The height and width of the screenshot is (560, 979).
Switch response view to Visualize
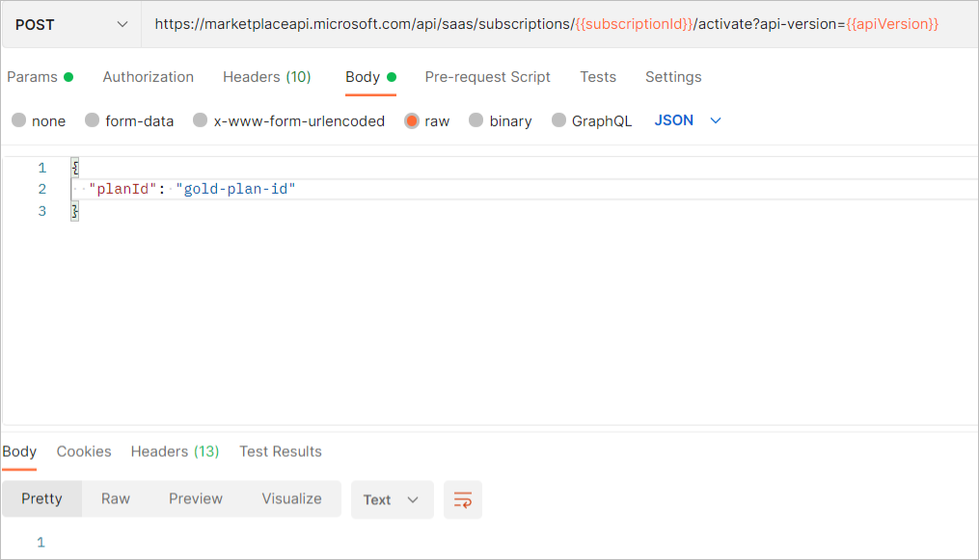click(x=291, y=499)
